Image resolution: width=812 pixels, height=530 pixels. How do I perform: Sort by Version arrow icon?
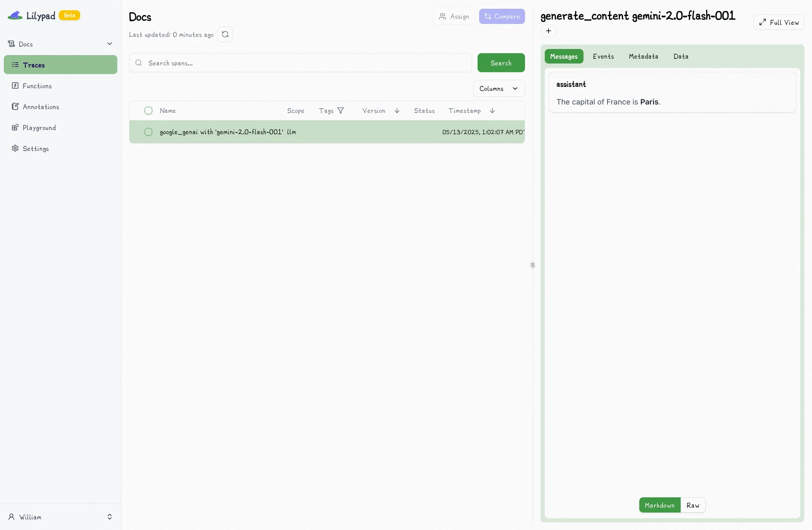coord(397,111)
